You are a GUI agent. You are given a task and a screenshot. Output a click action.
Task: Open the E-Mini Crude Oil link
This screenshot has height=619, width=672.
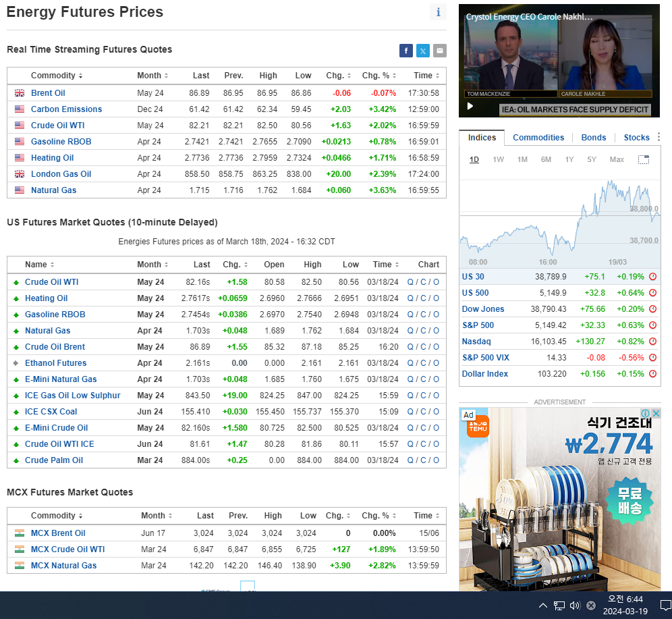pyautogui.click(x=56, y=428)
